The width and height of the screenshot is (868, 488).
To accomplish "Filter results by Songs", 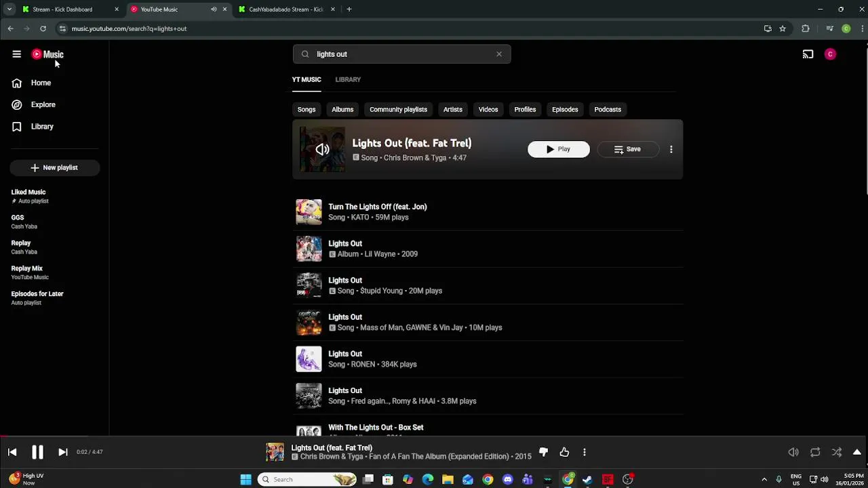I will click(307, 109).
